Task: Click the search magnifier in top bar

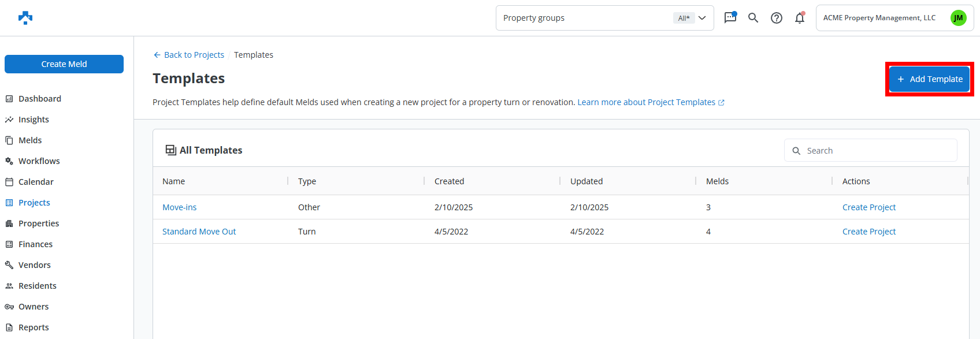Action: (753, 18)
